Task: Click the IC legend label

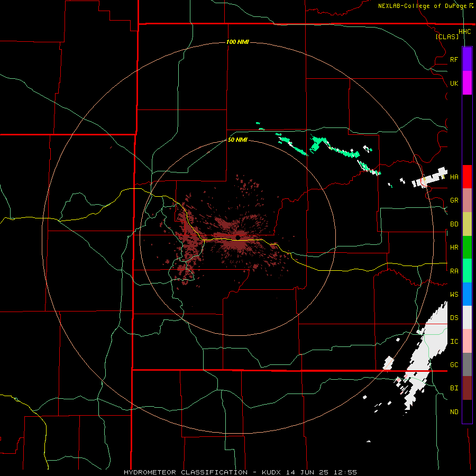Action: [x=454, y=342]
